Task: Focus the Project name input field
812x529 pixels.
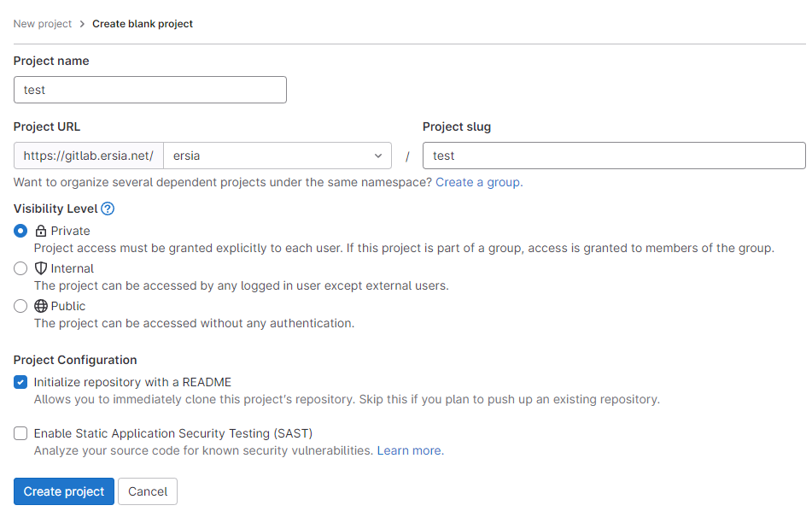Action: (150, 90)
